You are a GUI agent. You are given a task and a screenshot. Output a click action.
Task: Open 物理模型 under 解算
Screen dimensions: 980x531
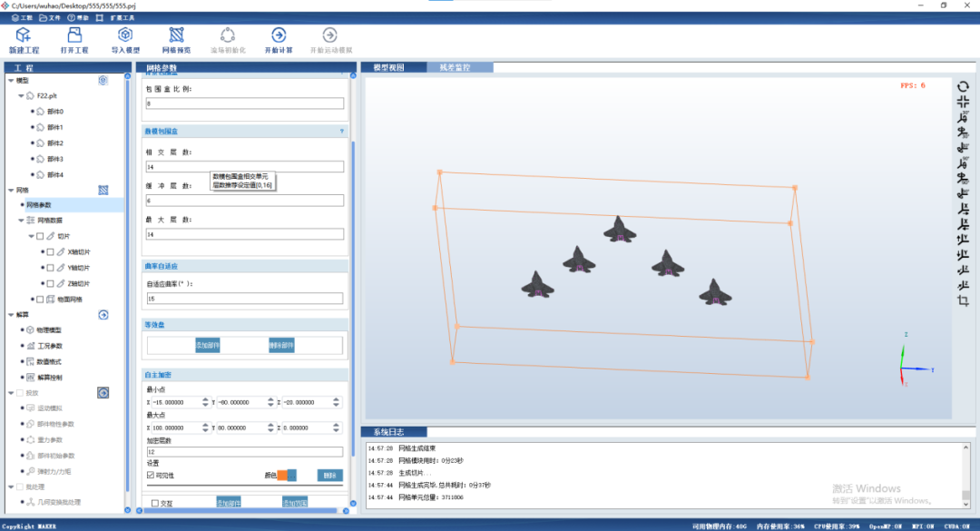[49, 330]
